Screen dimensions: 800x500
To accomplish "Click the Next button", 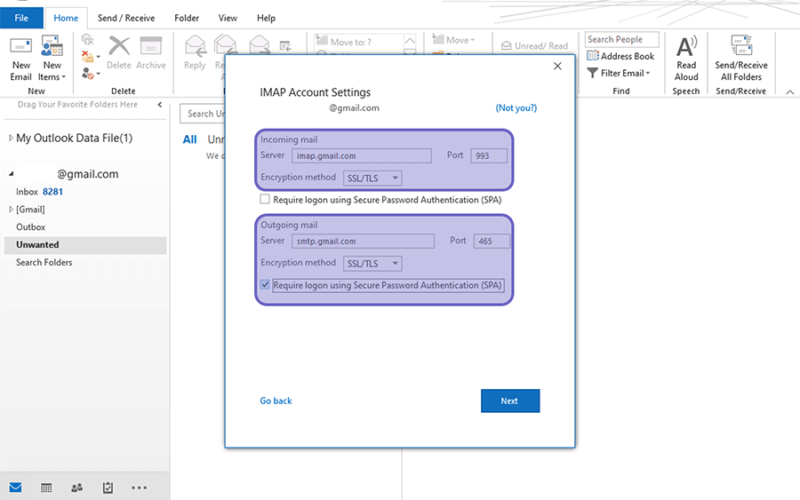I will (510, 401).
